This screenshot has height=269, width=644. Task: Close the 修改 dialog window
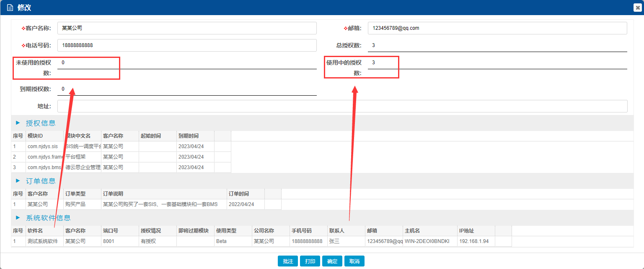pyautogui.click(x=637, y=8)
